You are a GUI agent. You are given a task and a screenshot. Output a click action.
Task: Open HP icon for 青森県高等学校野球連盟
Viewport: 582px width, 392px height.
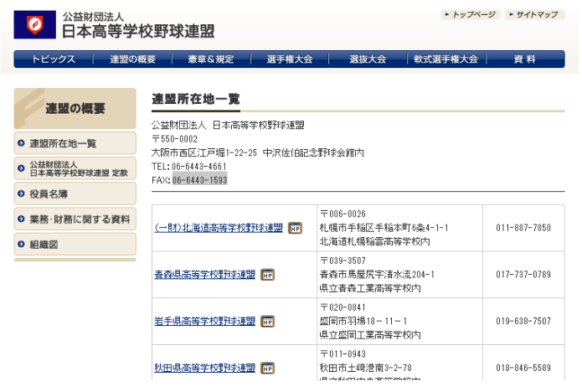pyautogui.click(x=268, y=275)
